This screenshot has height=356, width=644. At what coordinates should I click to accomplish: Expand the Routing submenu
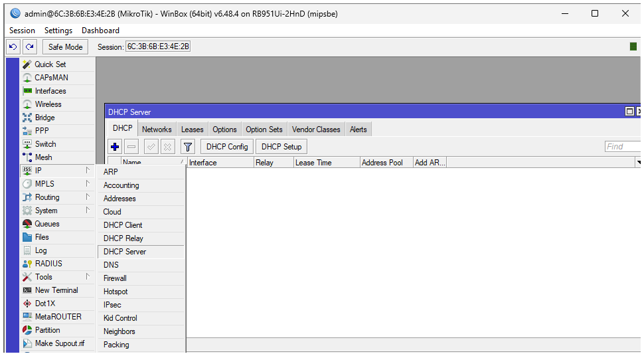88,197
